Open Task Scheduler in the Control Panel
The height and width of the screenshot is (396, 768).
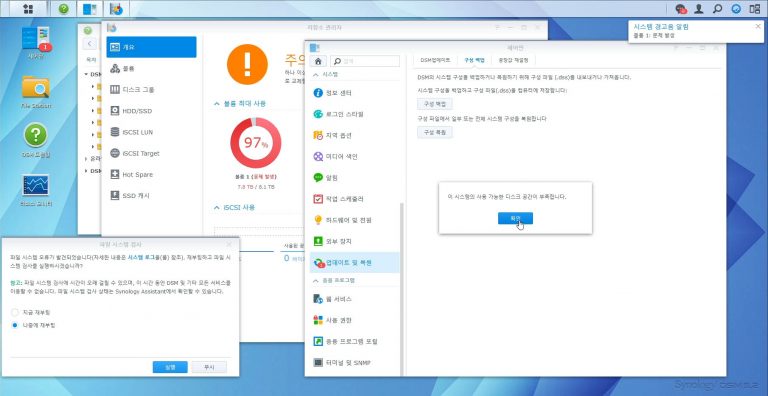point(355,199)
